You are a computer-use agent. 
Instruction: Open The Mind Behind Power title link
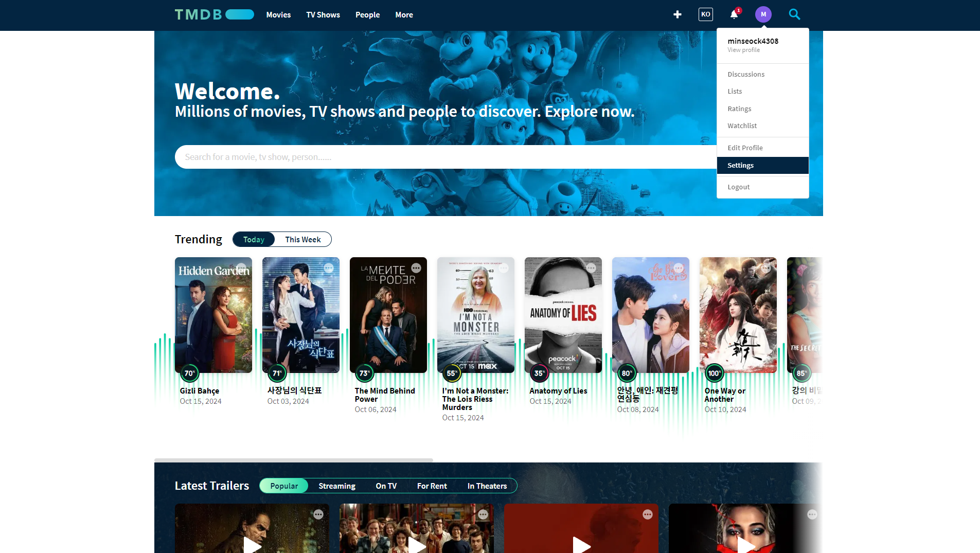coord(385,395)
